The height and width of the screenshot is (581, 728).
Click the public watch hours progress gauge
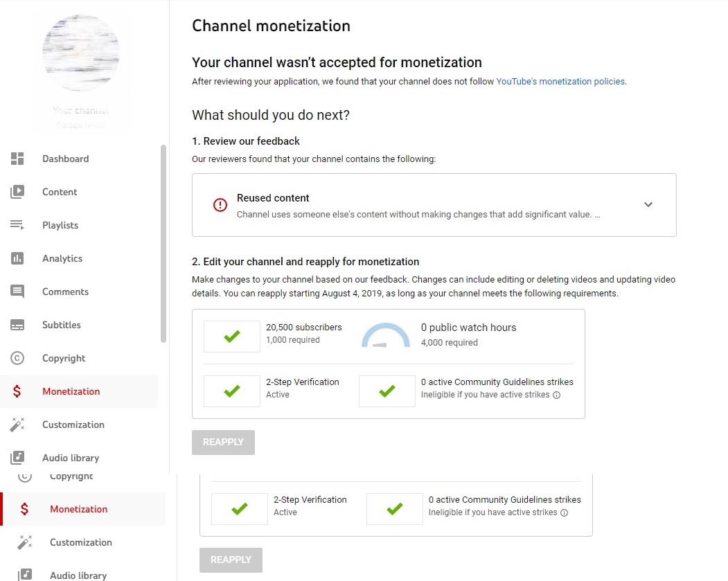pos(385,335)
